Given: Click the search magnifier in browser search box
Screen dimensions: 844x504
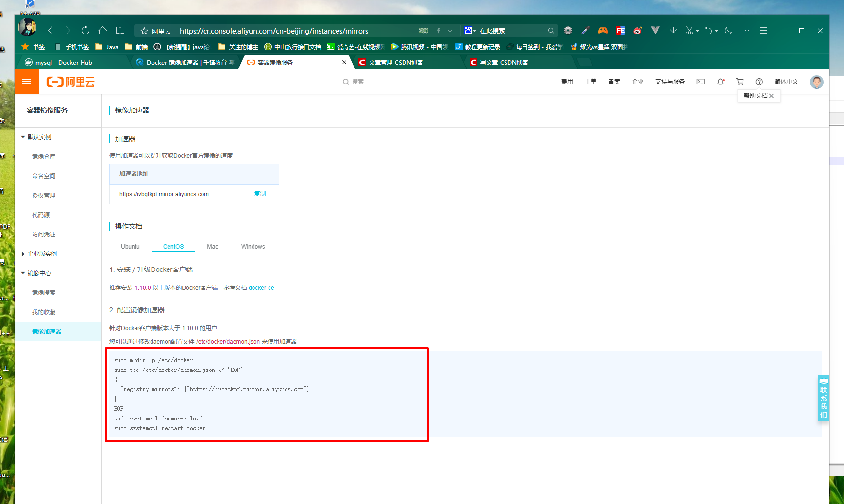Looking at the screenshot, I should (551, 31).
